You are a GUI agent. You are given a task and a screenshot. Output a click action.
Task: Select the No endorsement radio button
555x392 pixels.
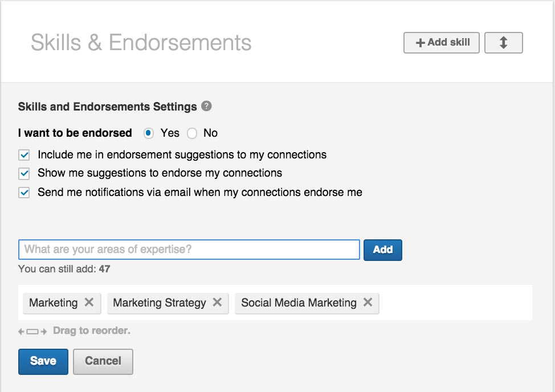(191, 133)
